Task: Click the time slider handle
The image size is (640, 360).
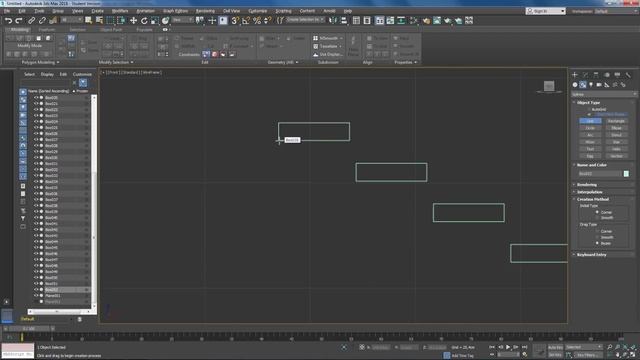Action: pos(29,328)
